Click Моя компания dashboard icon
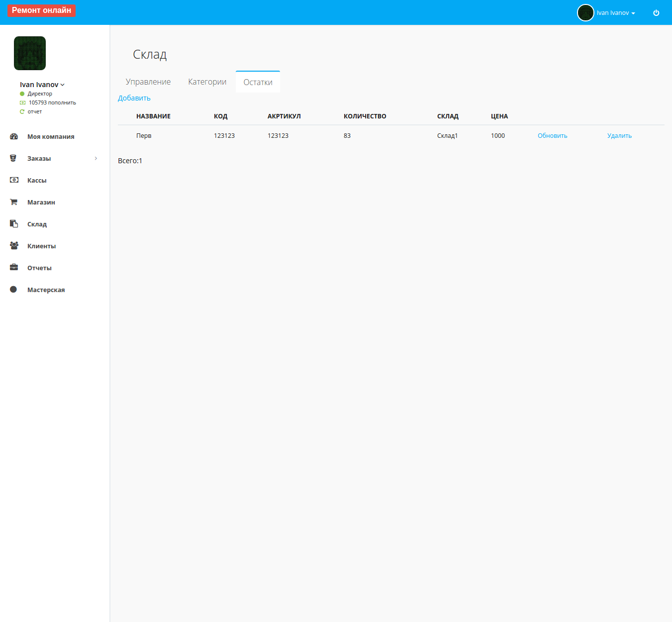This screenshot has height=622, width=672. [x=14, y=136]
